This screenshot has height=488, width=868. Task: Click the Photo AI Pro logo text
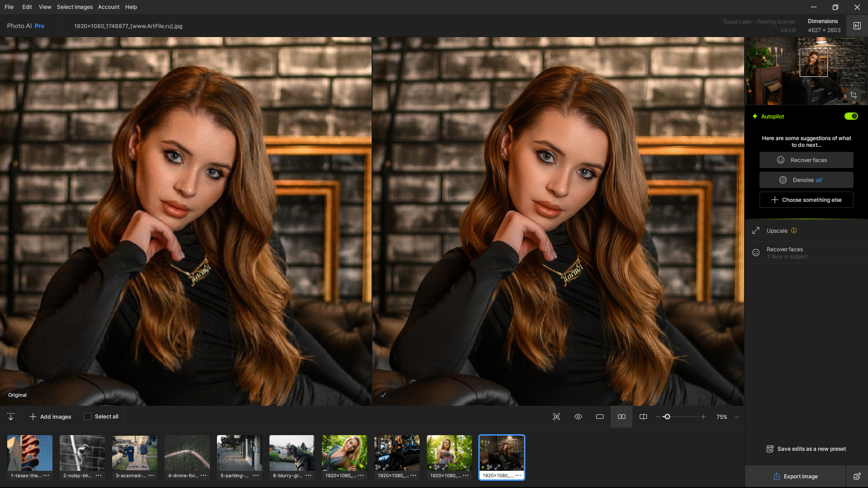tap(25, 26)
